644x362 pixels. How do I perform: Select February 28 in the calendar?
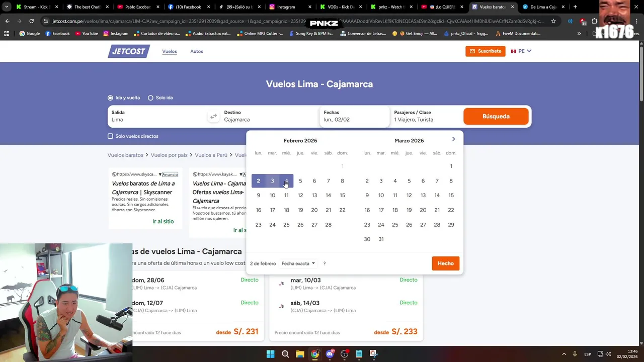(x=328, y=225)
